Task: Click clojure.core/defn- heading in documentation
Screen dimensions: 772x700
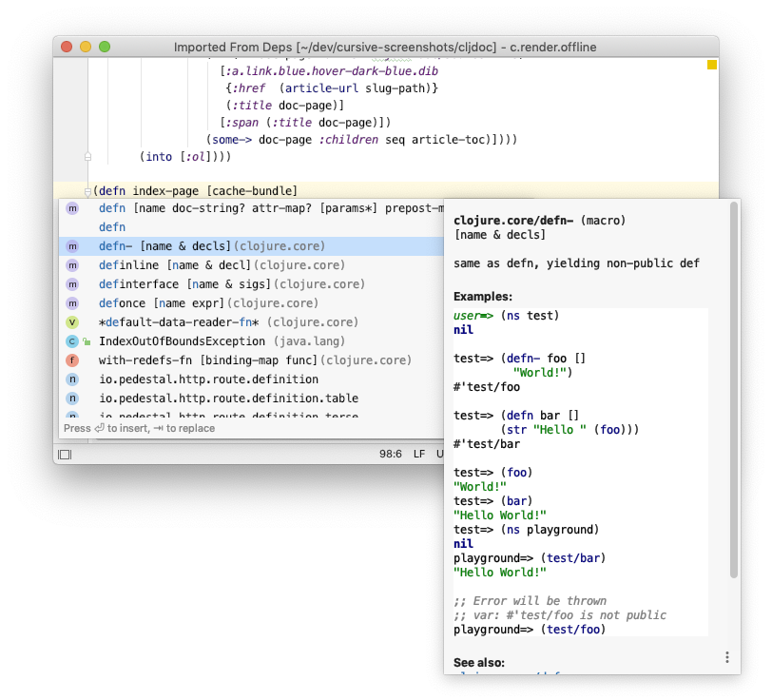Action: (x=513, y=221)
